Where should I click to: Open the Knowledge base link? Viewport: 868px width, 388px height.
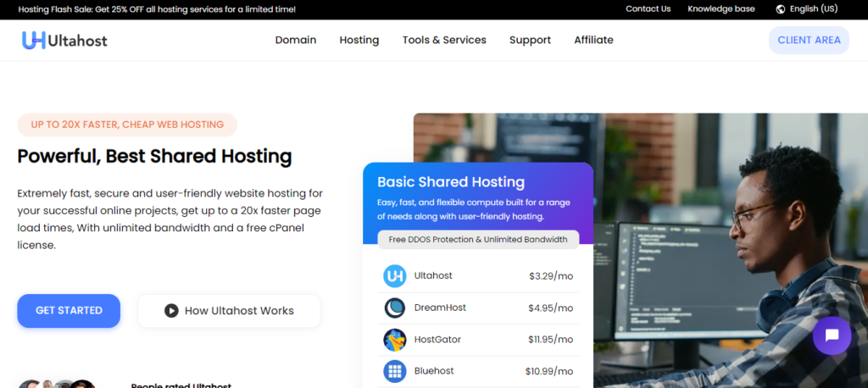click(x=721, y=8)
